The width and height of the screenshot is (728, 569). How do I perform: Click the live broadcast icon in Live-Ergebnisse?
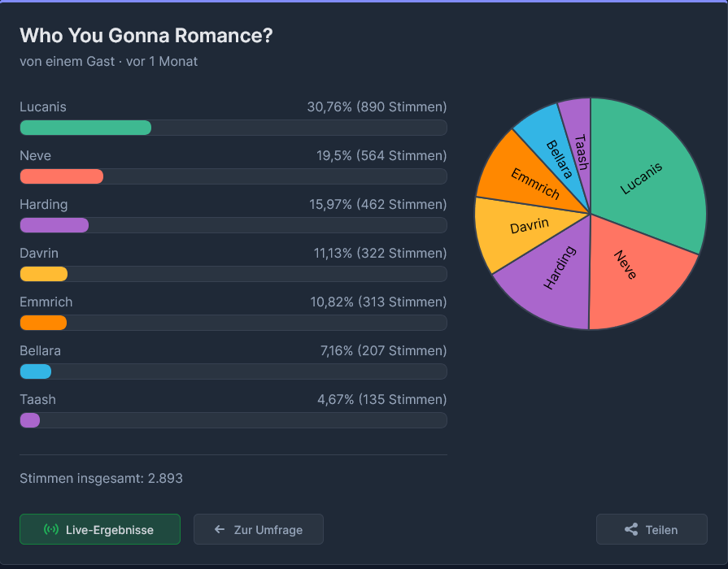(x=51, y=529)
